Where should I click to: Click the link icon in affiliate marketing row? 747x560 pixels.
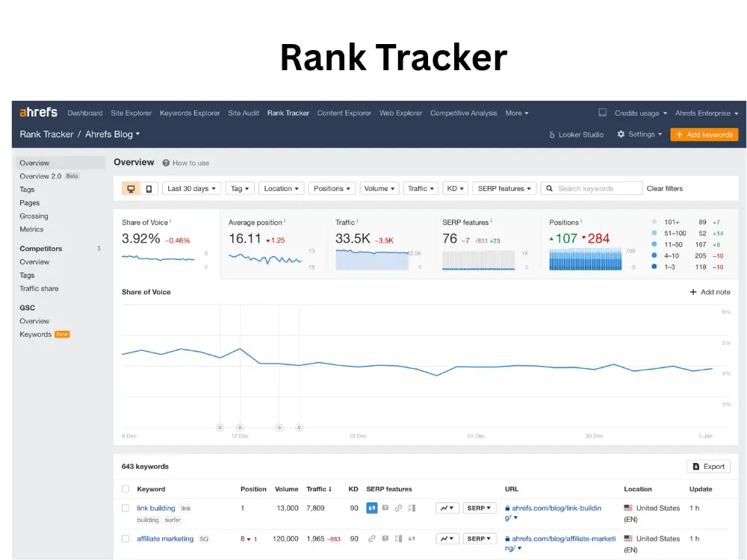(x=371, y=538)
